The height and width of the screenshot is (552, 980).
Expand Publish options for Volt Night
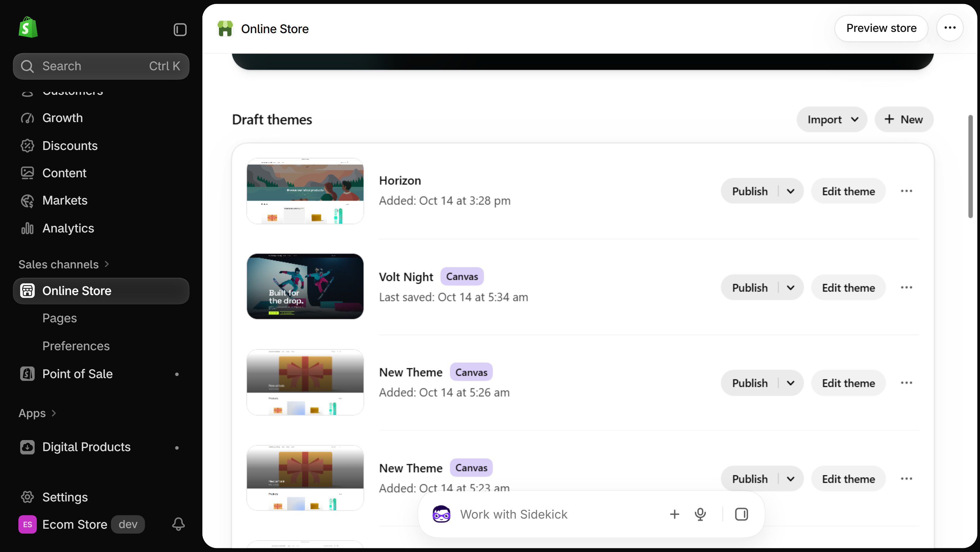791,287
